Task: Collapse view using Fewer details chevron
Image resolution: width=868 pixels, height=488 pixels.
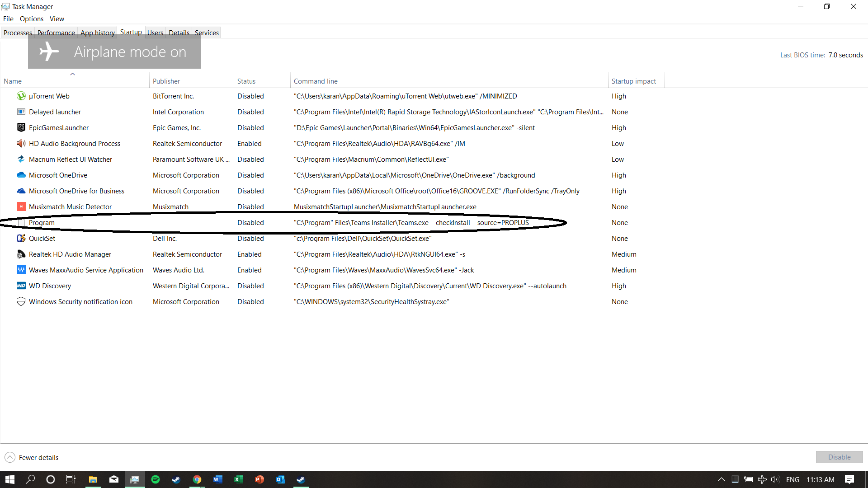Action: (x=10, y=457)
